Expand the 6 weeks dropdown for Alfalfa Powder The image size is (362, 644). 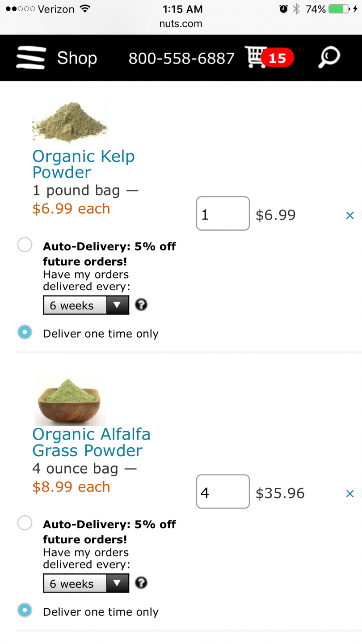pos(86,584)
